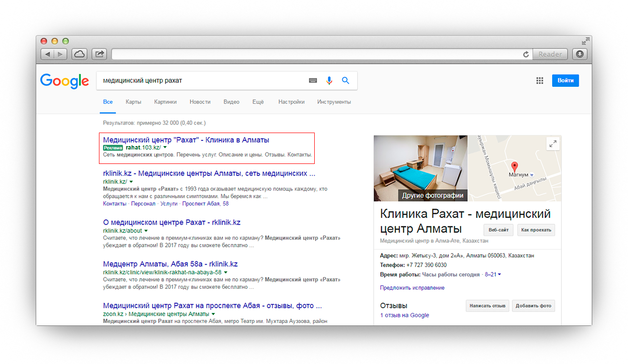Open the Контакты sitelink

pyautogui.click(x=115, y=204)
